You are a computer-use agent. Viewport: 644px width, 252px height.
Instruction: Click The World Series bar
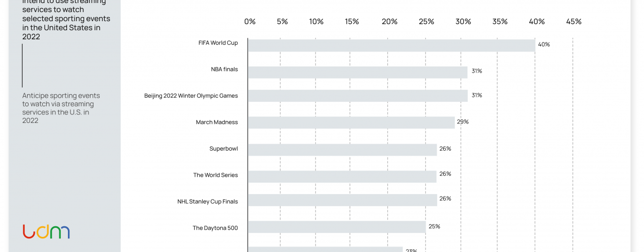342,176
